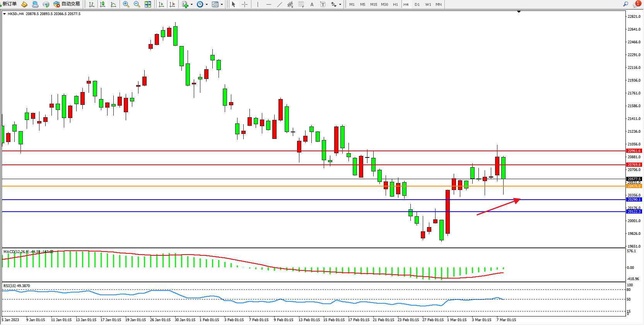The width and height of the screenshot is (644, 325).
Task: Select the text label tool
Action: pos(312,4)
